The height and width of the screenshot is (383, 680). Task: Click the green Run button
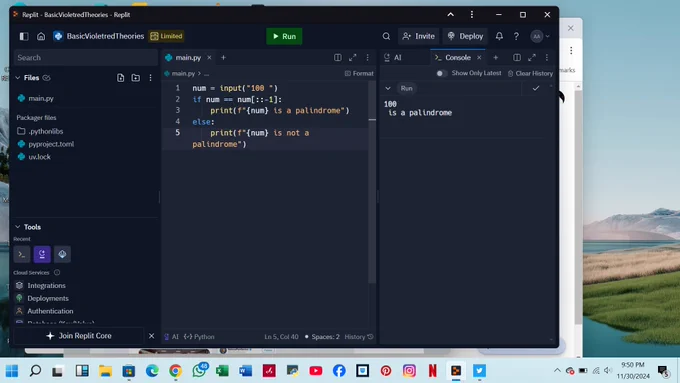click(284, 36)
